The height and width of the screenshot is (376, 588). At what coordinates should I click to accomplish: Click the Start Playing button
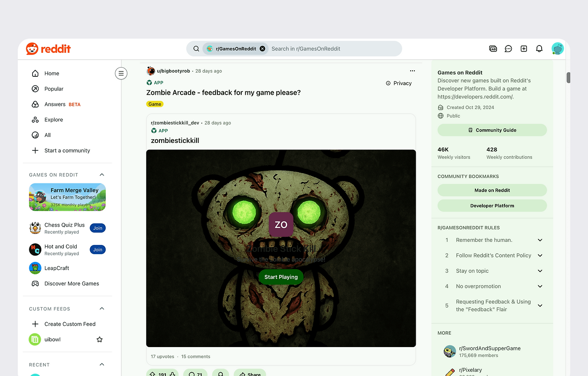point(281,277)
